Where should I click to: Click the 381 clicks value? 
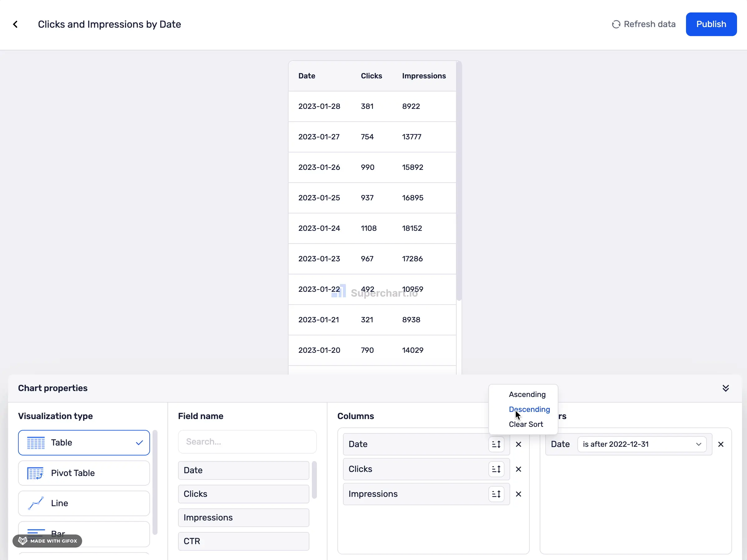click(367, 106)
